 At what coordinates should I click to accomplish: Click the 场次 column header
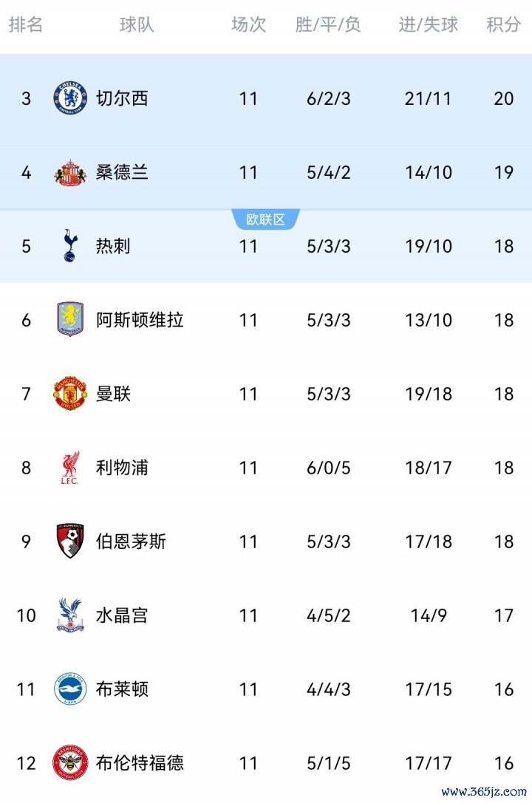[x=248, y=24]
